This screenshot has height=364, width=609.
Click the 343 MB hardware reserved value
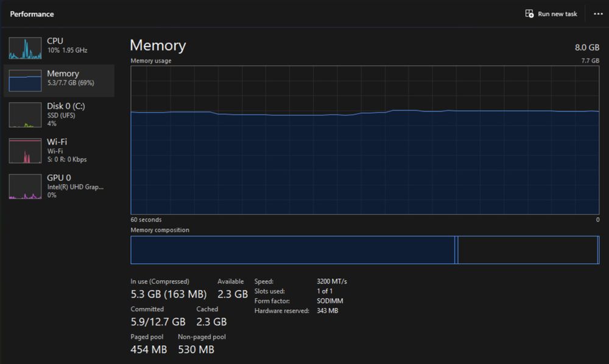(328, 310)
